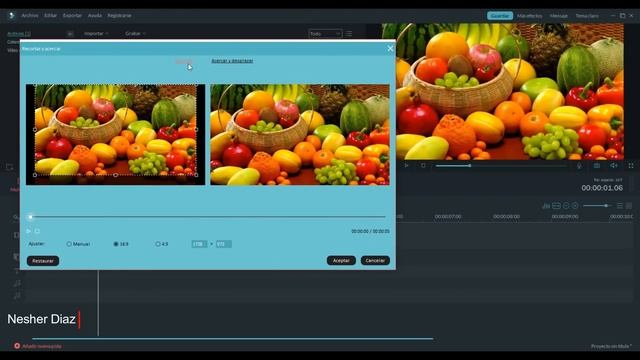Click the timeline grid view icon

629,206
